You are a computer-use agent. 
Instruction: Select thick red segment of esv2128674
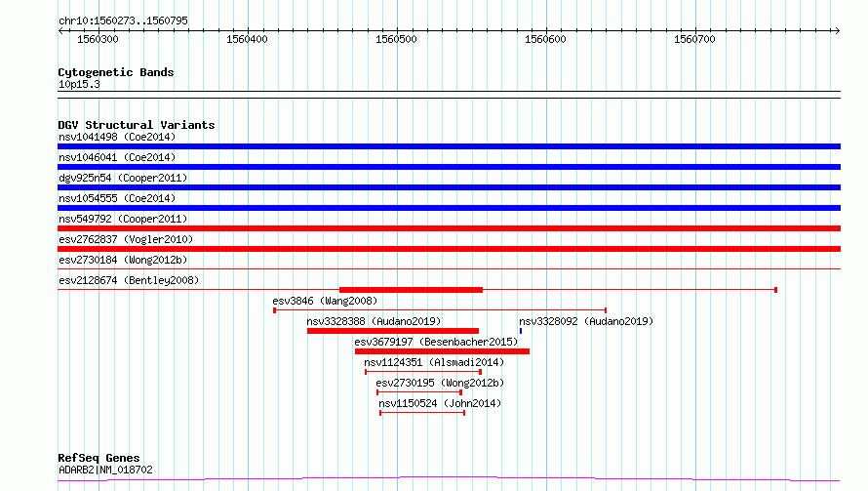click(411, 290)
